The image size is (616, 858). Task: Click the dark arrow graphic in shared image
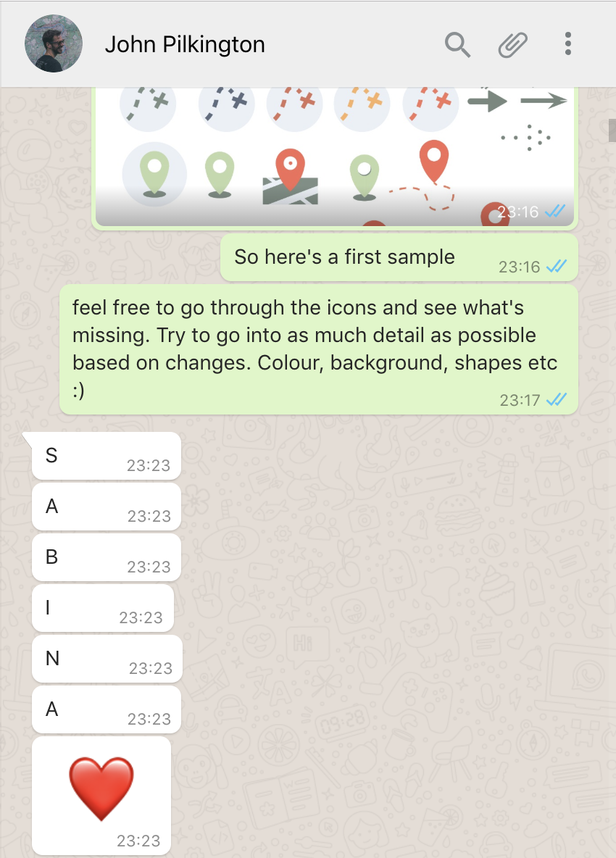click(x=488, y=101)
